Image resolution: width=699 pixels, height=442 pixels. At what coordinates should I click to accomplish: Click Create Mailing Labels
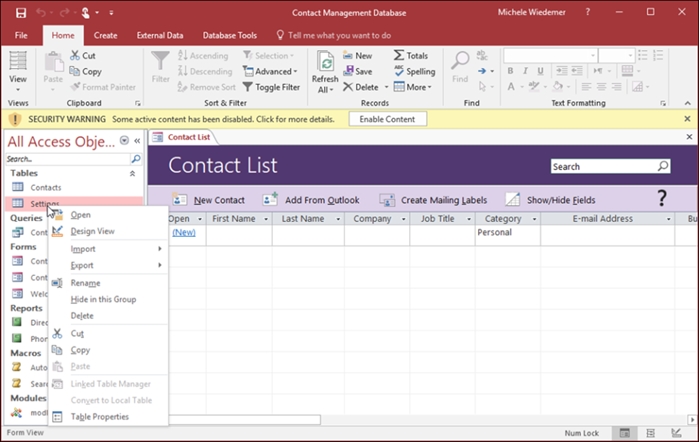pos(433,200)
